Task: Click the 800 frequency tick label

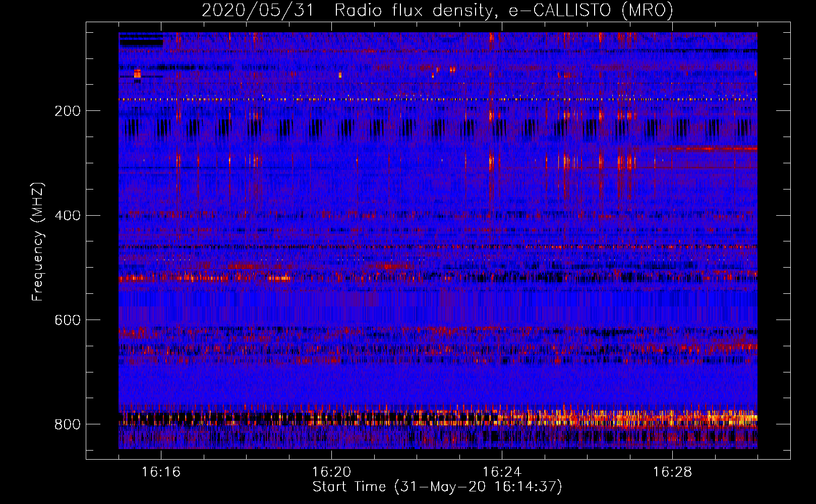Action: click(x=68, y=424)
